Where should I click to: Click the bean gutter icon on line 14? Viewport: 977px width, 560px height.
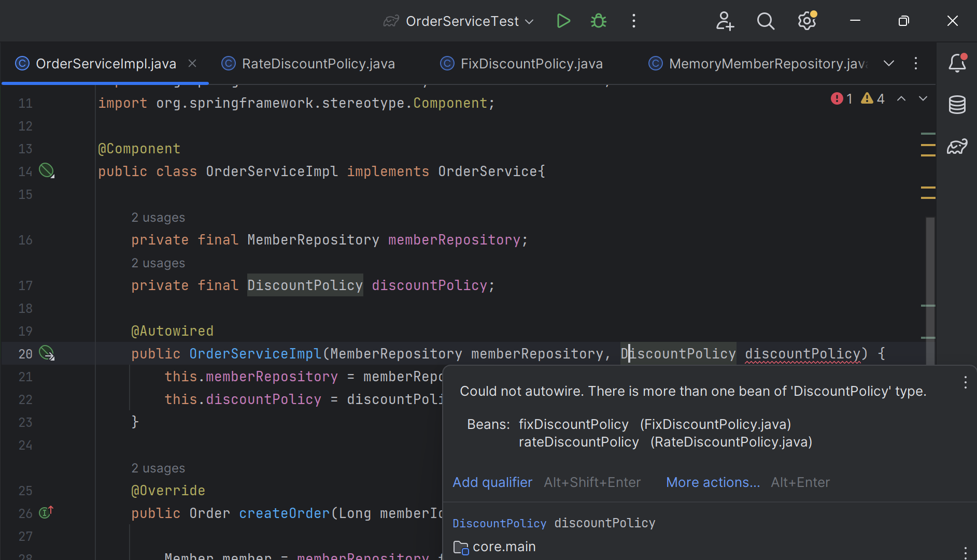tap(47, 170)
